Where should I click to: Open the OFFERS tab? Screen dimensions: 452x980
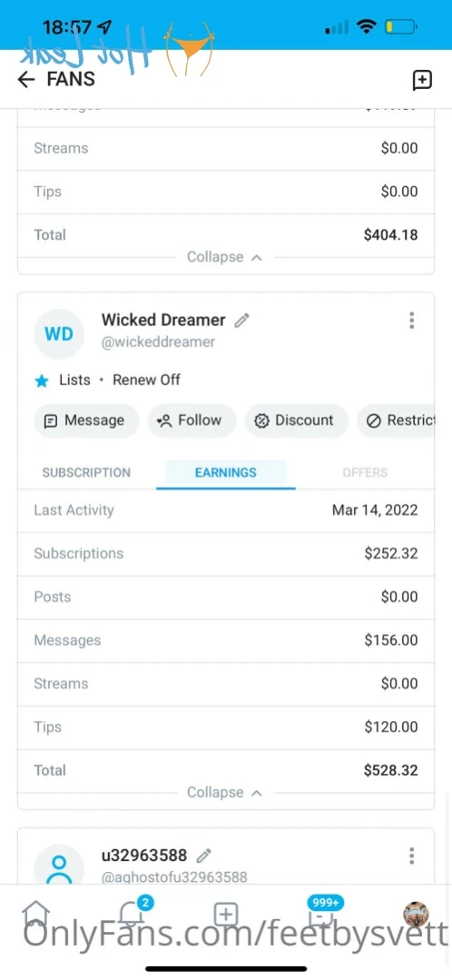[365, 472]
